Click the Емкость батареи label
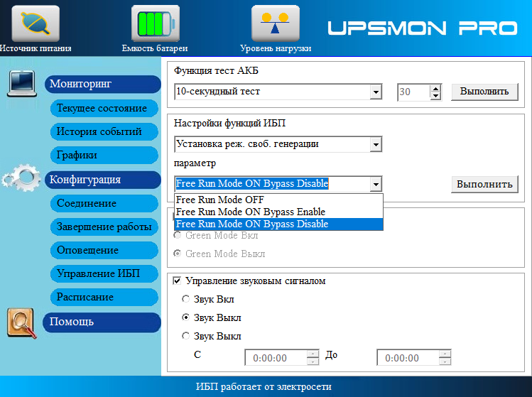The height and width of the screenshot is (397, 532). click(x=155, y=48)
